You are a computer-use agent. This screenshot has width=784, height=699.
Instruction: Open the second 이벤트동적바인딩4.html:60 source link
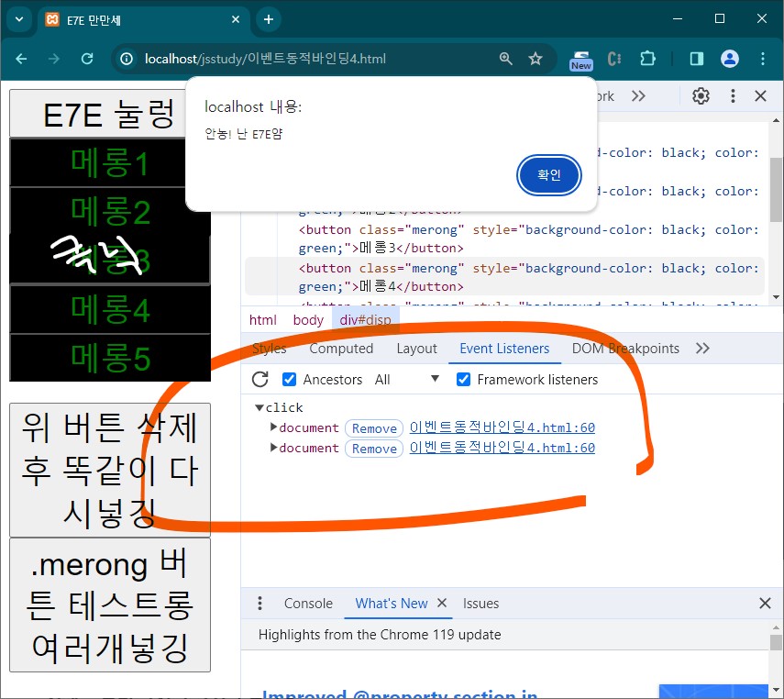click(x=502, y=448)
